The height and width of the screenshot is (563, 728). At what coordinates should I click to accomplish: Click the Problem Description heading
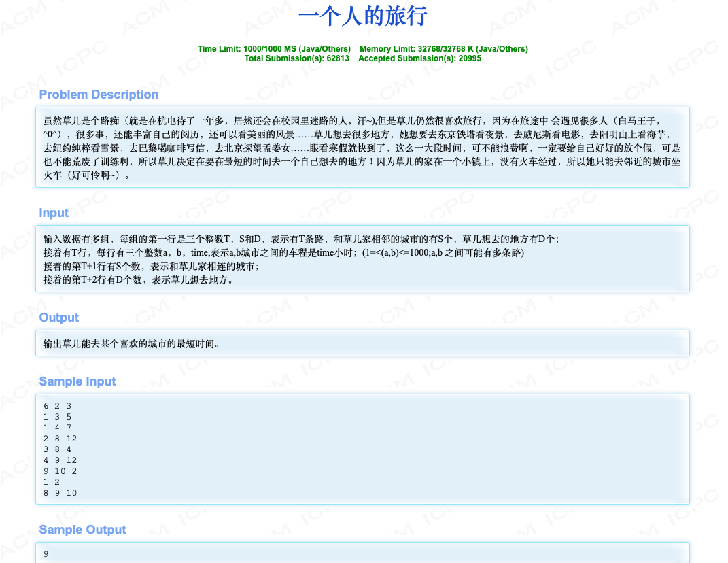pos(99,95)
